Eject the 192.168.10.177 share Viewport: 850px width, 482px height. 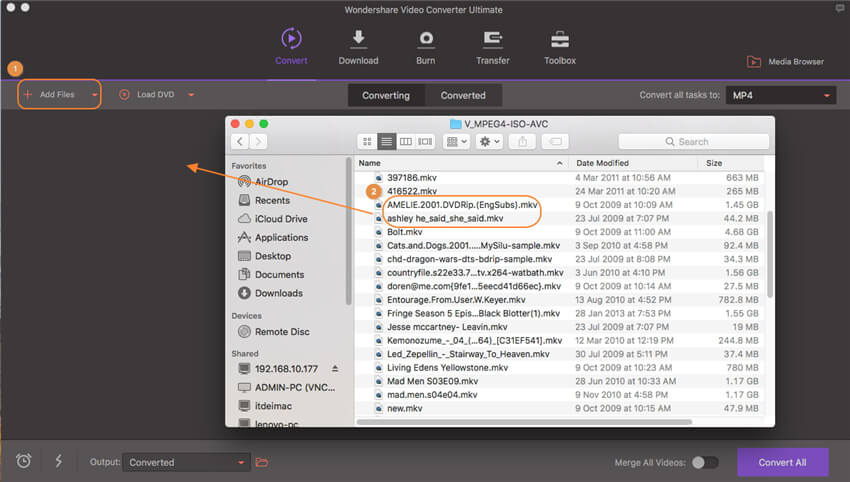335,369
